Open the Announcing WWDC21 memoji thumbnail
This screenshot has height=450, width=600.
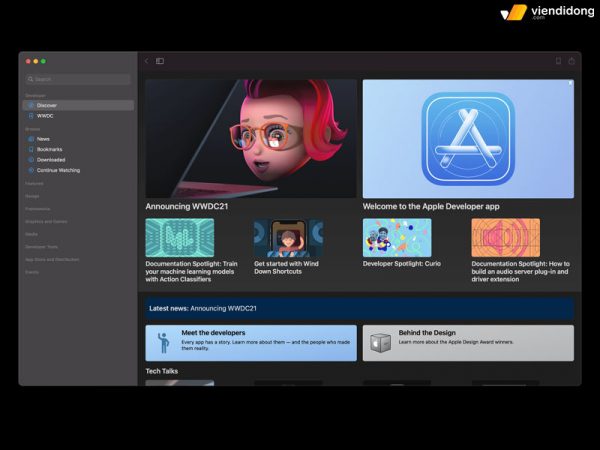(251, 139)
